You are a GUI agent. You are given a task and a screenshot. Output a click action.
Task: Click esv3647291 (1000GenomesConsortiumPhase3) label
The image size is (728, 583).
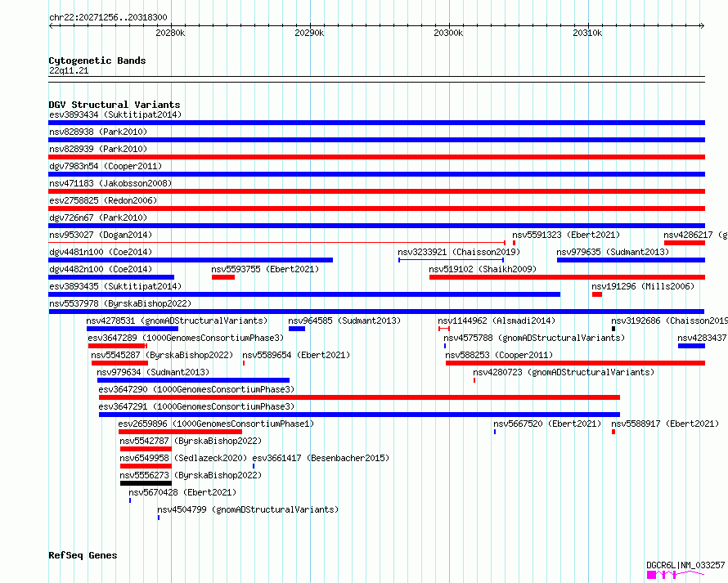(x=196, y=406)
